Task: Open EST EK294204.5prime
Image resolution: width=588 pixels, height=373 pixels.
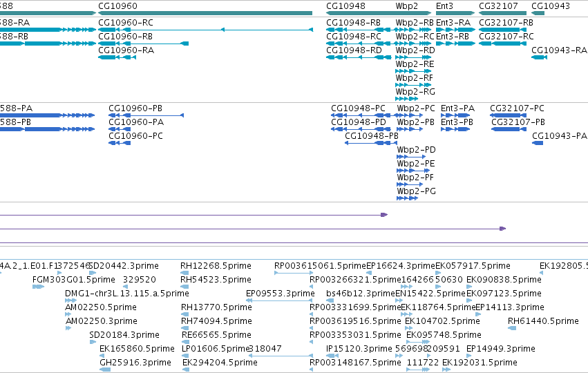Action: click(x=220, y=363)
